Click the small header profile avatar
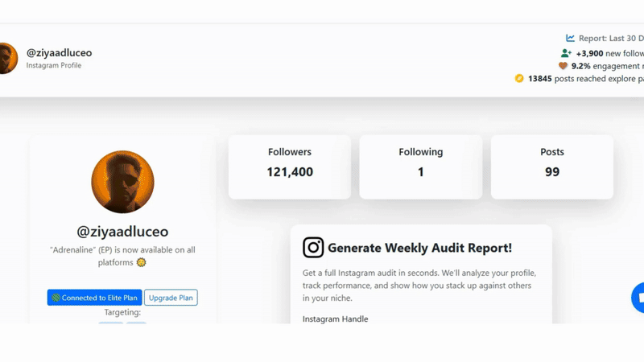Screen dimensions: 644x362 [x=8, y=58]
